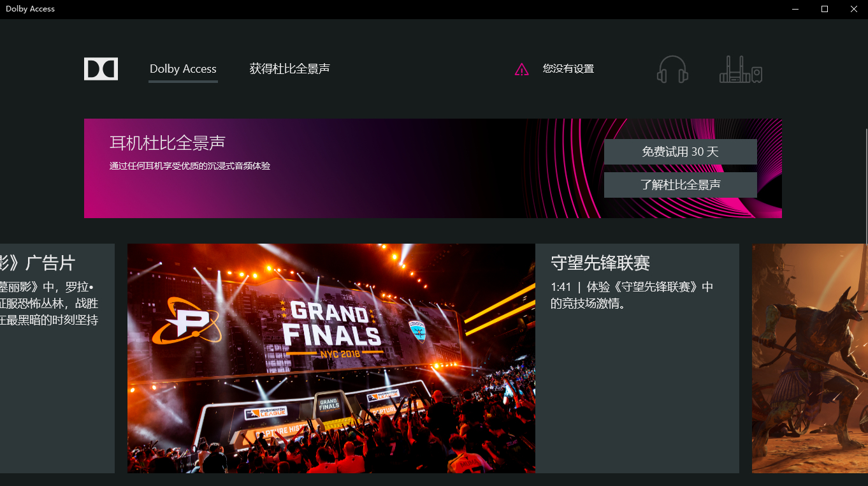Click the pink warning triangle icon
Image resolution: width=868 pixels, height=486 pixels.
click(522, 70)
